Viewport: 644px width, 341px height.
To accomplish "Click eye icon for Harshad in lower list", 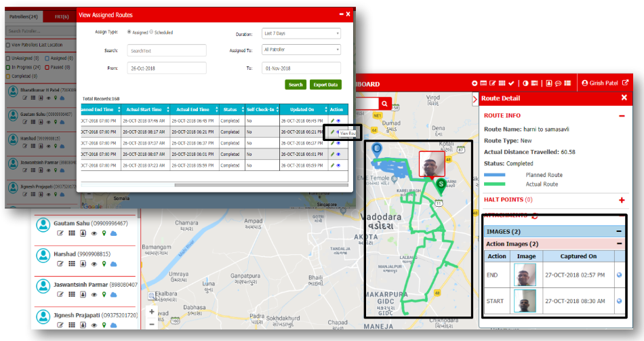I will pos(94,264).
